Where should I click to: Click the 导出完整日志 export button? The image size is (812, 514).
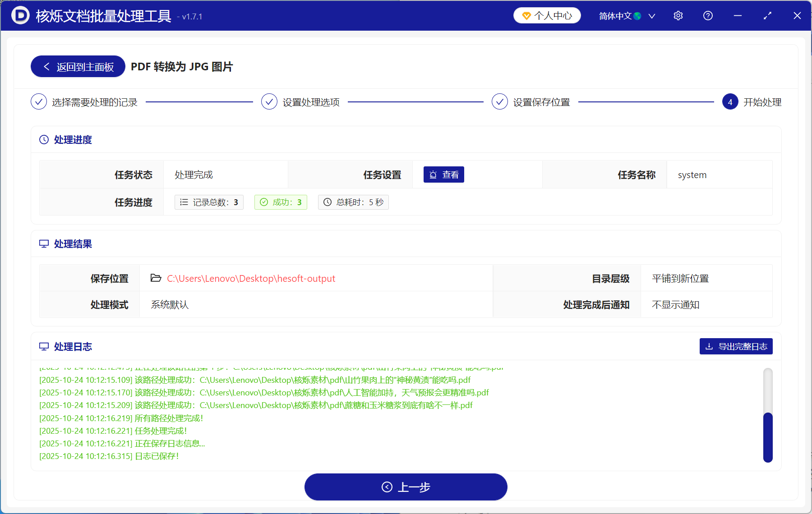pos(735,346)
